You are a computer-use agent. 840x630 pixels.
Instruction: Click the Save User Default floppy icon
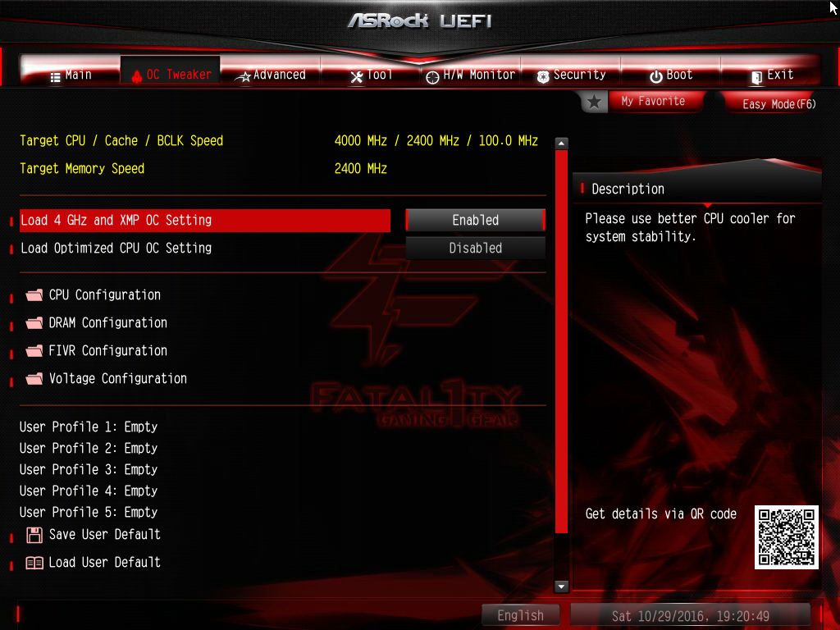point(34,535)
